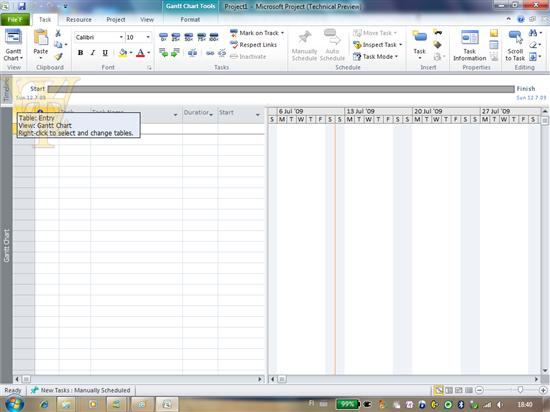The width and height of the screenshot is (550, 412).
Task: Click the zoom slider handle in status bar
Action: [x=520, y=390]
